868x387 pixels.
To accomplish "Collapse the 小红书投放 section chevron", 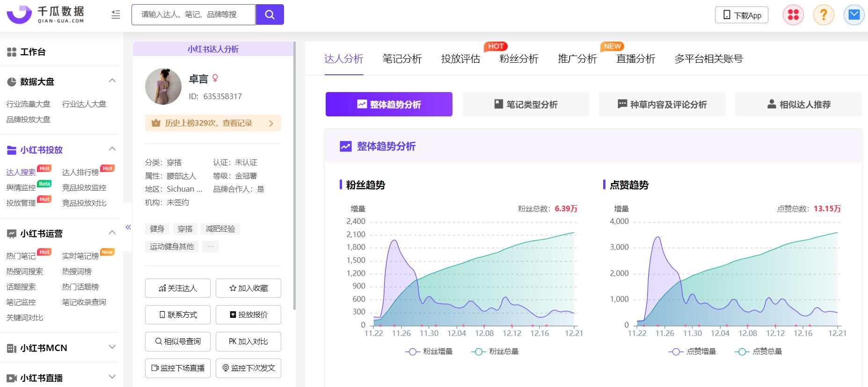I will click(112, 149).
